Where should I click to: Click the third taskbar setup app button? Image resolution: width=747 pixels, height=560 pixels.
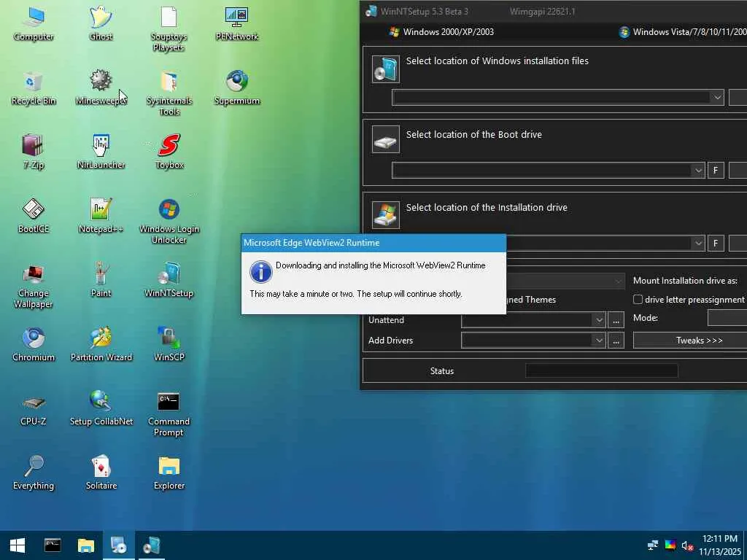pyautogui.click(x=119, y=545)
